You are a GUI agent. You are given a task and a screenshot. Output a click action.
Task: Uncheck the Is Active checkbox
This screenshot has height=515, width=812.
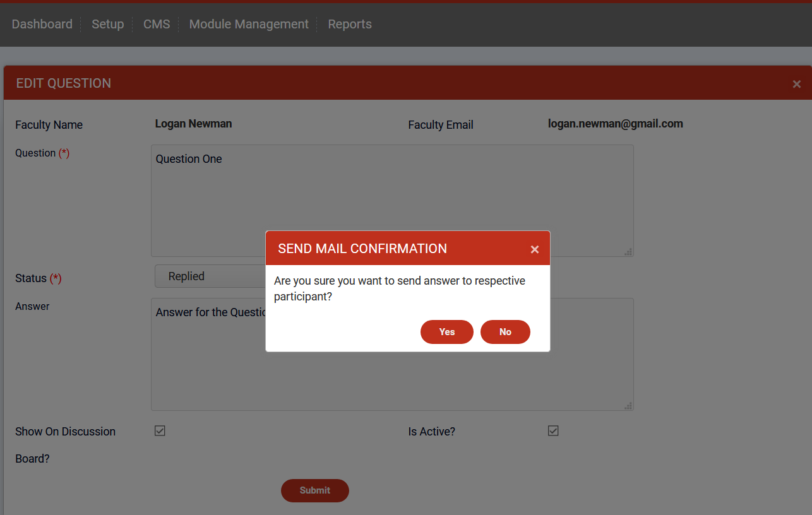[x=553, y=431]
